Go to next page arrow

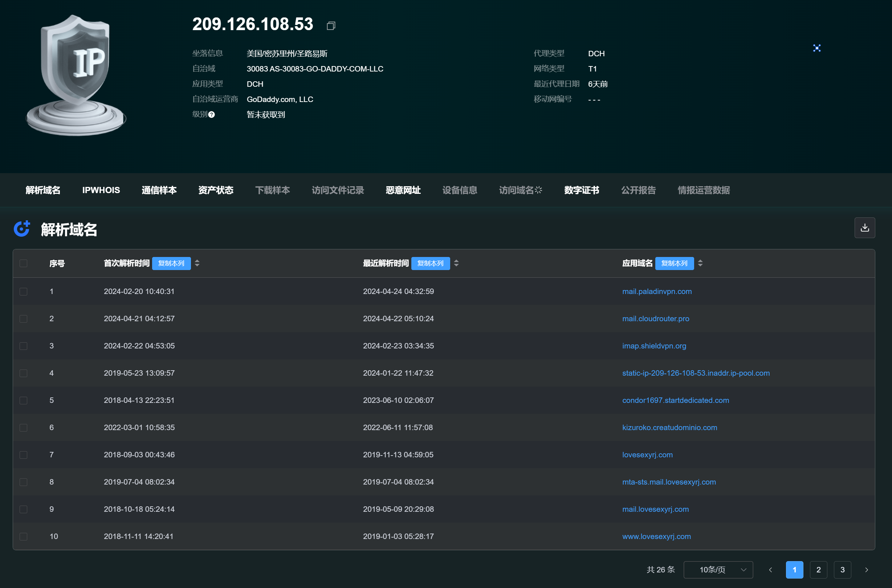[867, 569]
